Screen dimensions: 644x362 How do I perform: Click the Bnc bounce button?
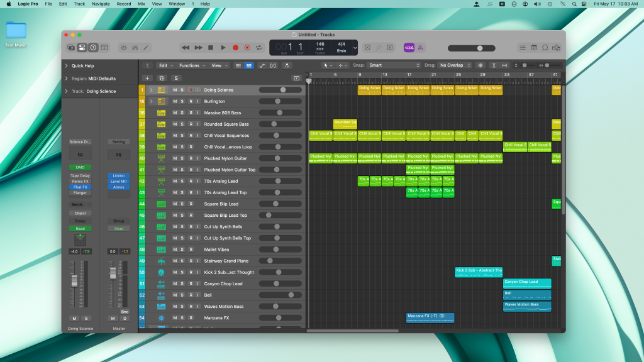(x=125, y=312)
